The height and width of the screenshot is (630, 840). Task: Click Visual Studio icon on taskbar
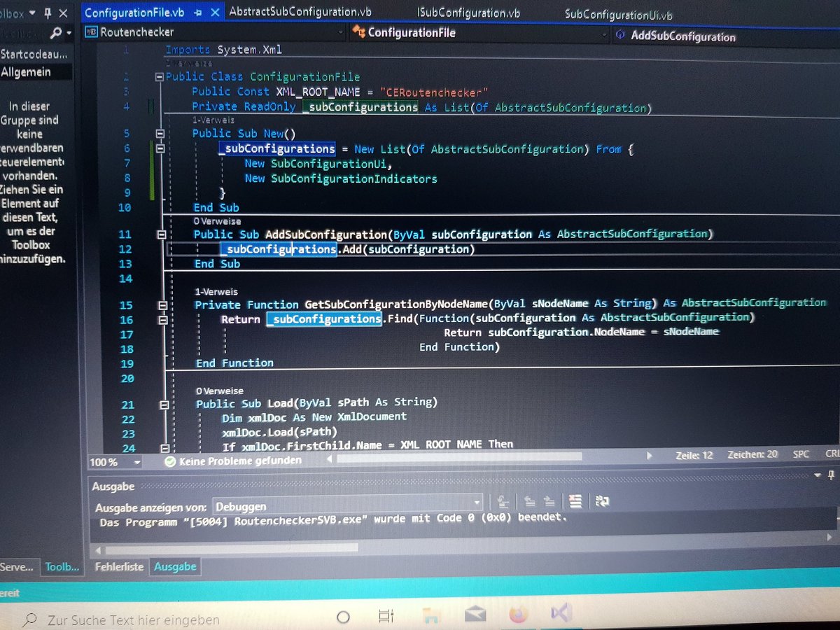561,614
